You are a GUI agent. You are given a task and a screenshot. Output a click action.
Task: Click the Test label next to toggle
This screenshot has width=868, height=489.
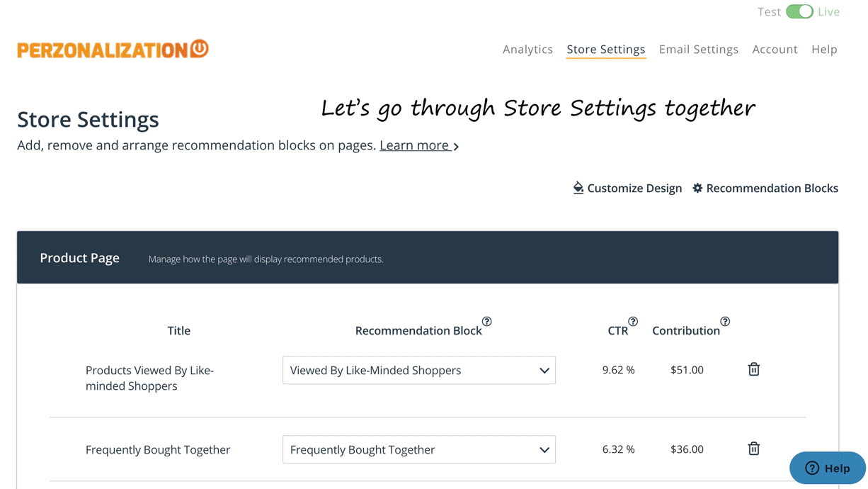[x=769, y=12]
